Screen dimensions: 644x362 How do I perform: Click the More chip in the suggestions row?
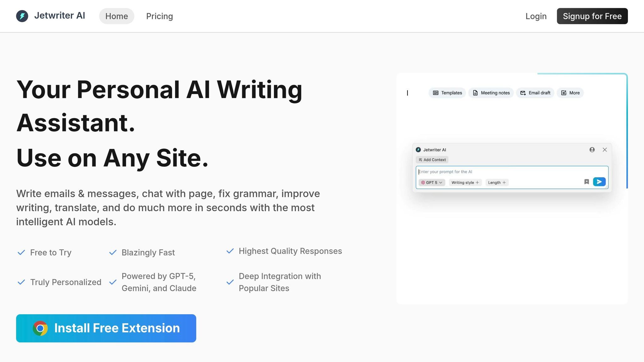click(570, 93)
